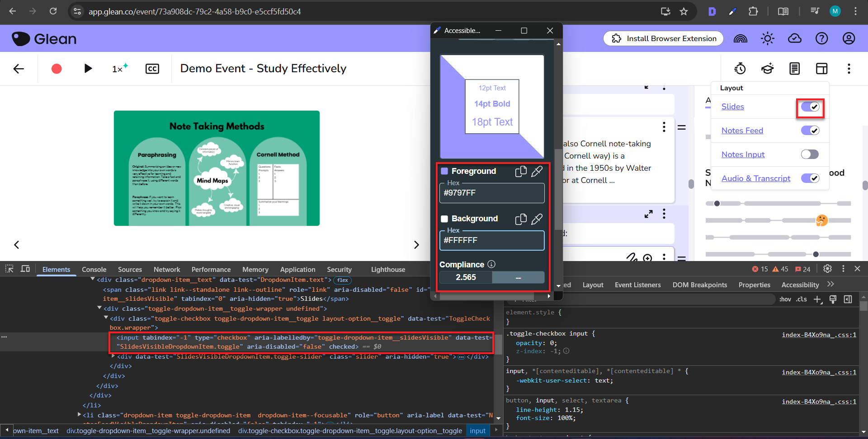The width and height of the screenshot is (868, 439).
Task: Switch theme with the sun icon
Action: [x=767, y=39]
